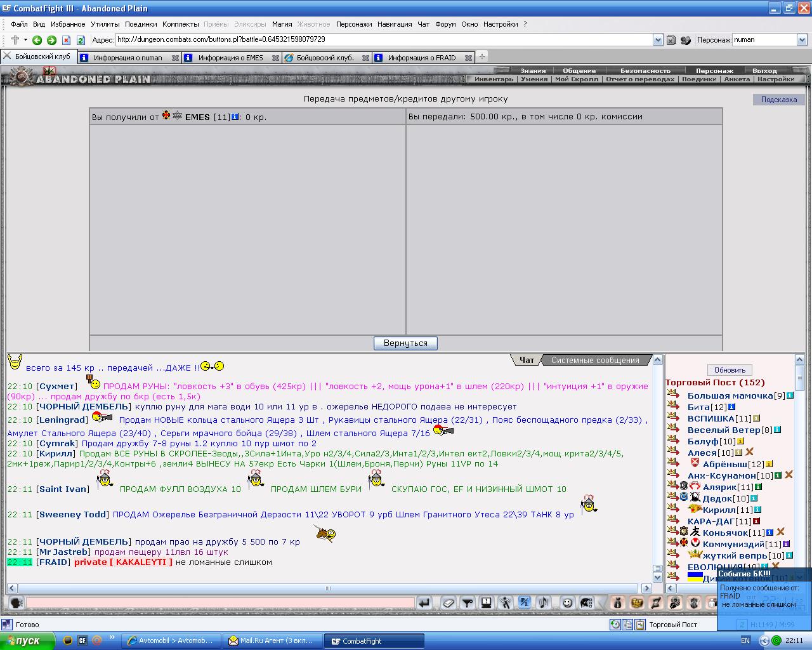Open Анкета in game submenu
This screenshot has height=650, width=812.
[737, 79]
